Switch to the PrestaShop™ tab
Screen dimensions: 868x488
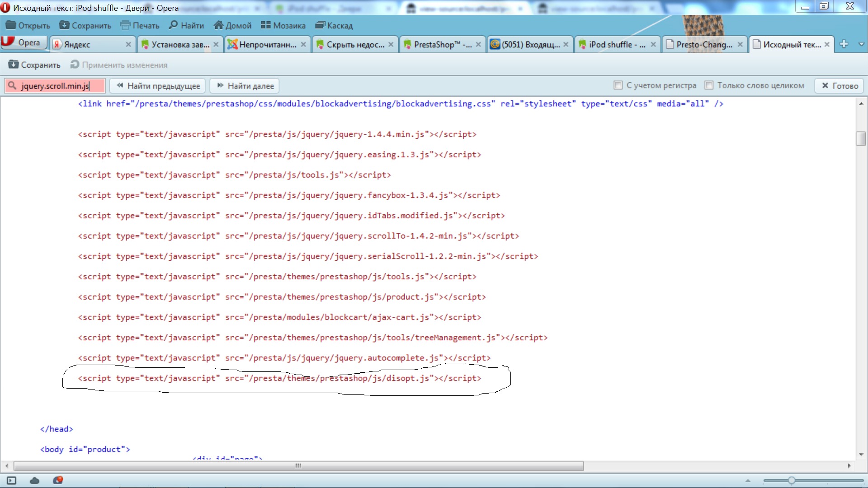(x=441, y=44)
